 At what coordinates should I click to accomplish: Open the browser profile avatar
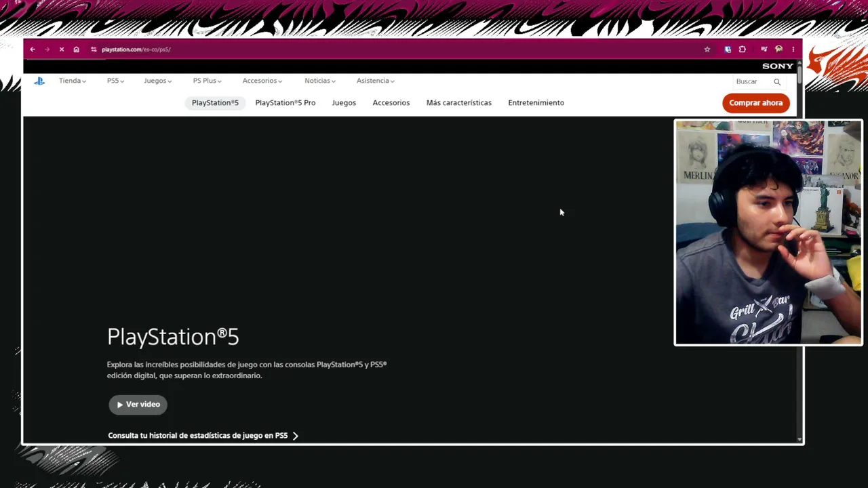(x=778, y=49)
